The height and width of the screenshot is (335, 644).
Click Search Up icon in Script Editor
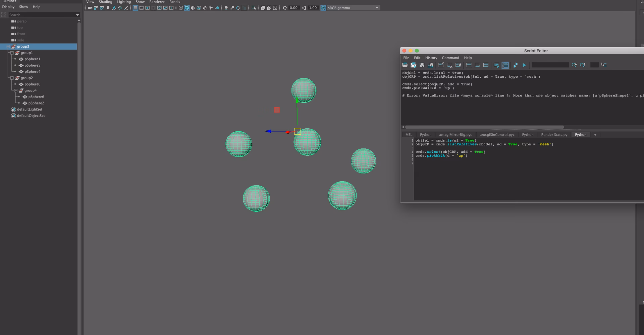coord(583,65)
